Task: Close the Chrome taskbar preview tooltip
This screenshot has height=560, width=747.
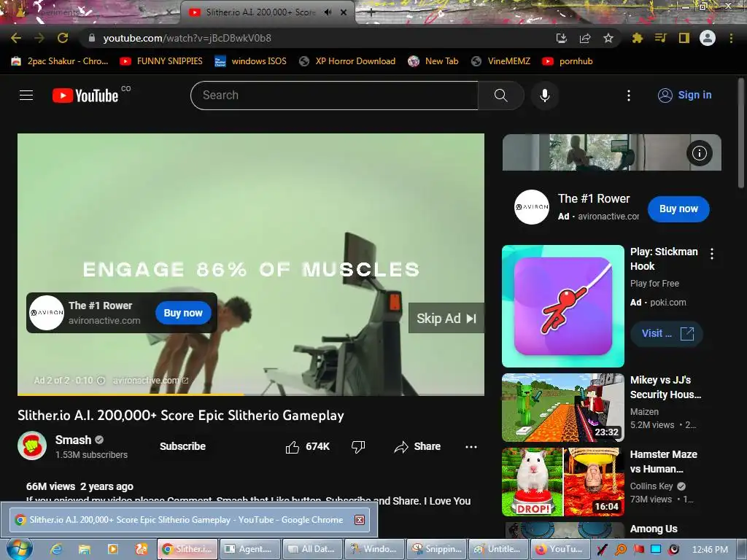Action: (x=360, y=520)
